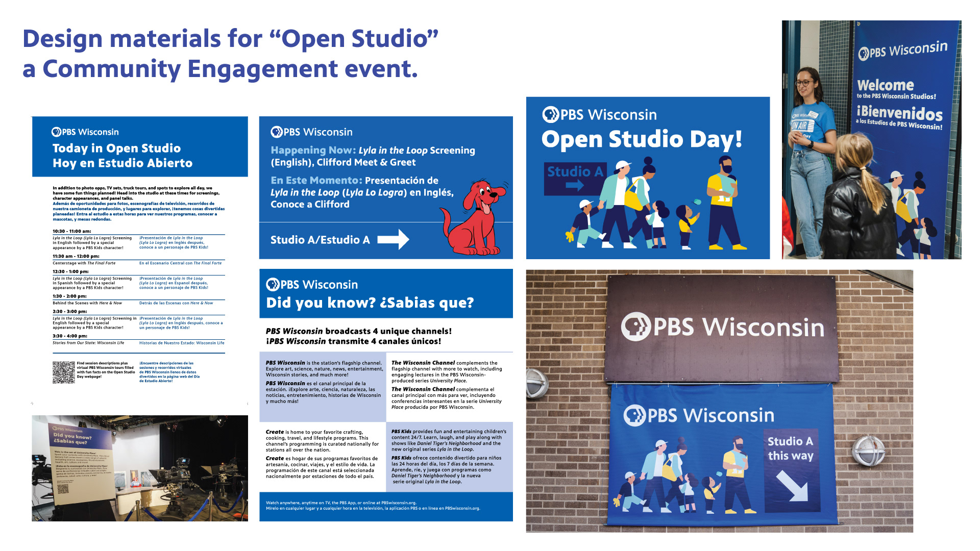This screenshot has width=980, height=551.
Task: Click the 'Studio A/Estudio A' text
Action: [x=320, y=240]
